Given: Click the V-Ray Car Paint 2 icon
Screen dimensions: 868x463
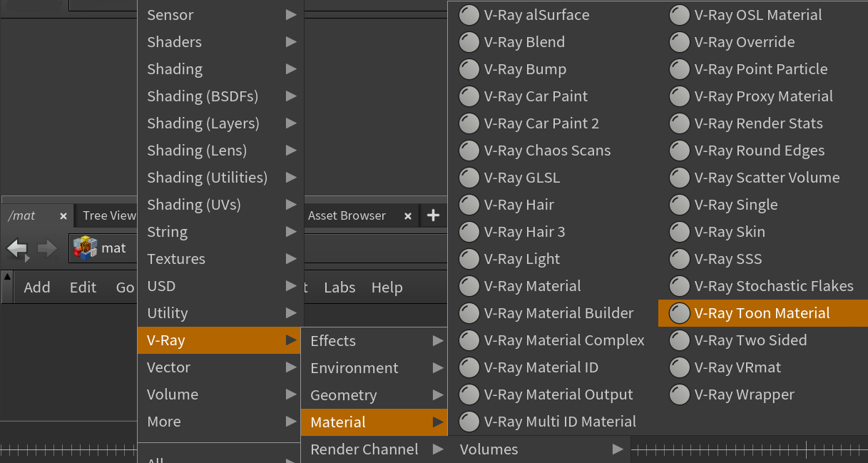Looking at the screenshot, I should 469,123.
